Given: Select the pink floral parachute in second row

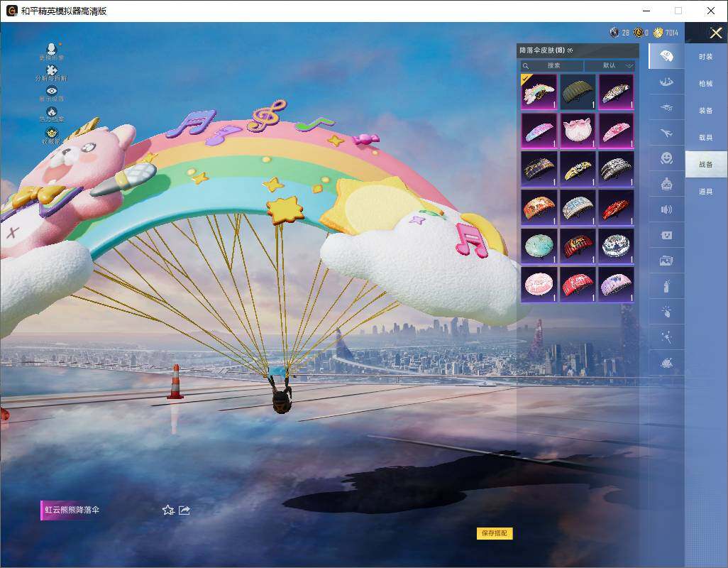Looking at the screenshot, I should pyautogui.click(x=616, y=131).
